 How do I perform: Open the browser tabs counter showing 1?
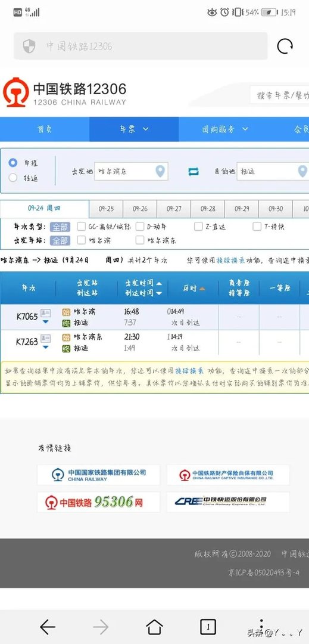208,627
